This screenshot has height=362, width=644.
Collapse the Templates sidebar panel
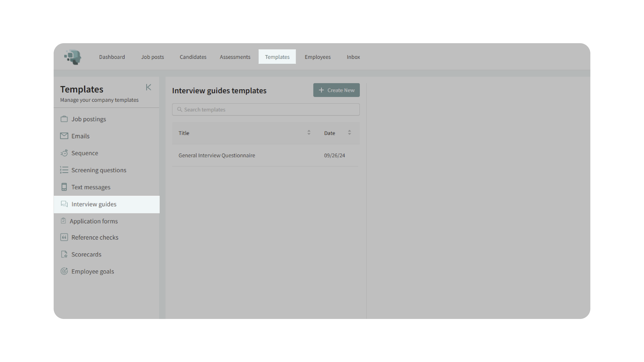(x=148, y=87)
